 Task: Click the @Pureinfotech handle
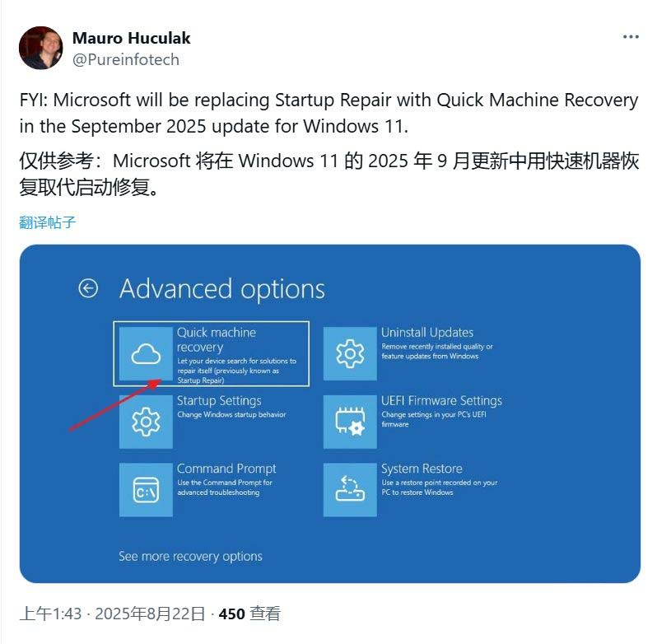click(x=126, y=59)
